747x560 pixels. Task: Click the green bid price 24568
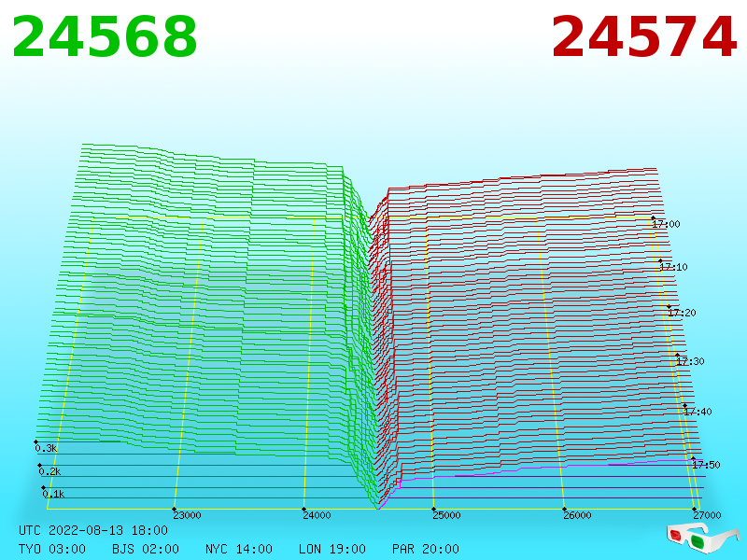[105, 36]
